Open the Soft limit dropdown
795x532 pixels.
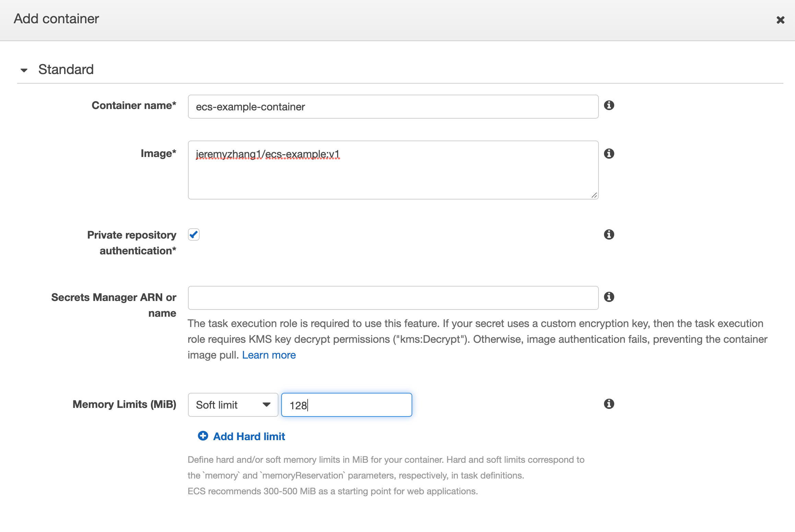point(233,405)
